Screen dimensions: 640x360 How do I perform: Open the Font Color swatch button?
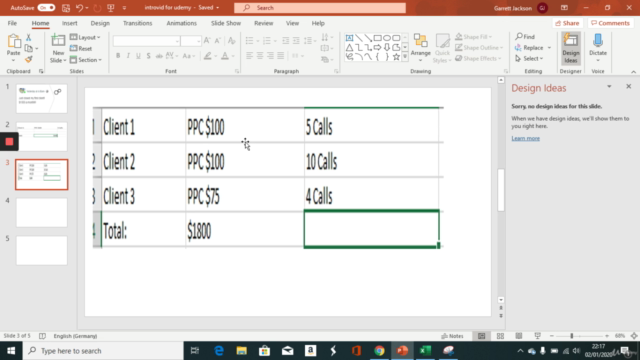tap(225, 56)
